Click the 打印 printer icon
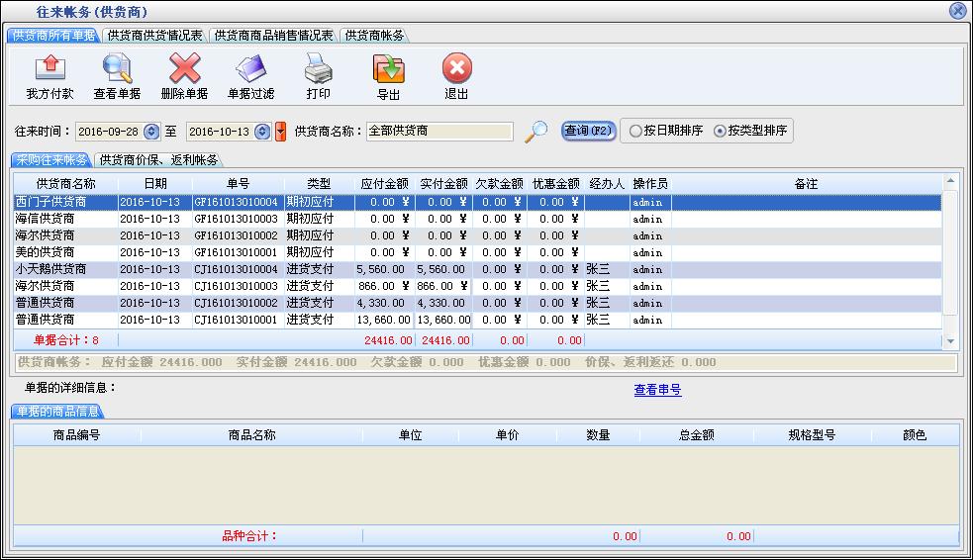This screenshot has height=560, width=973. coord(318,69)
